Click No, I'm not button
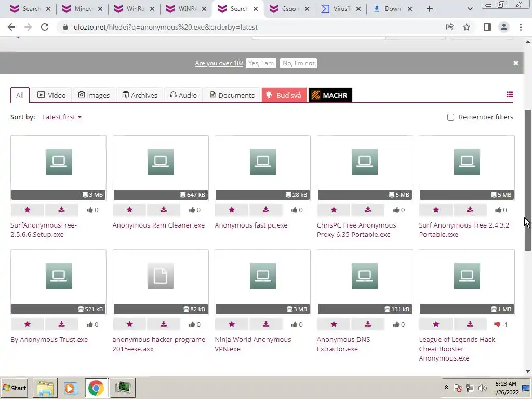This screenshot has height=399, width=532. (298, 63)
